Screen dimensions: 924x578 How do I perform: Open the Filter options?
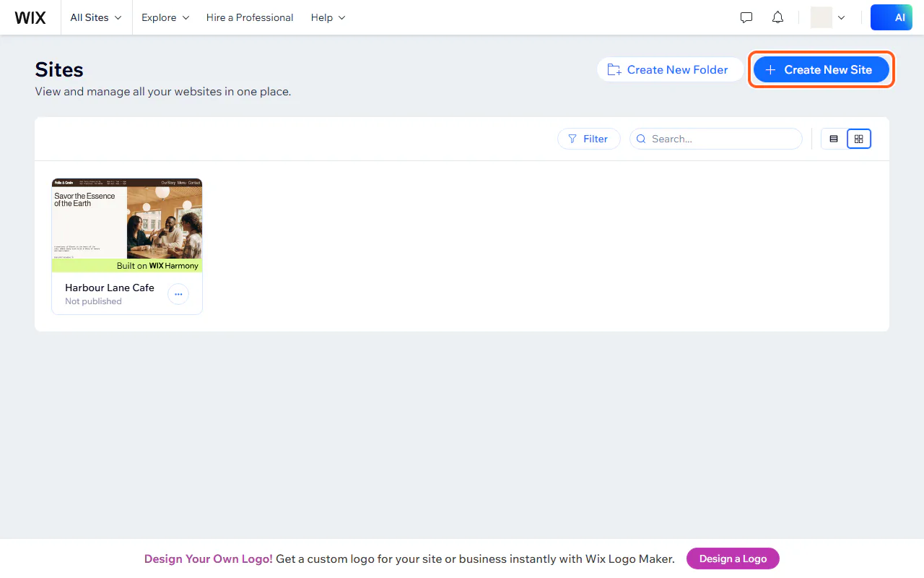tap(589, 139)
